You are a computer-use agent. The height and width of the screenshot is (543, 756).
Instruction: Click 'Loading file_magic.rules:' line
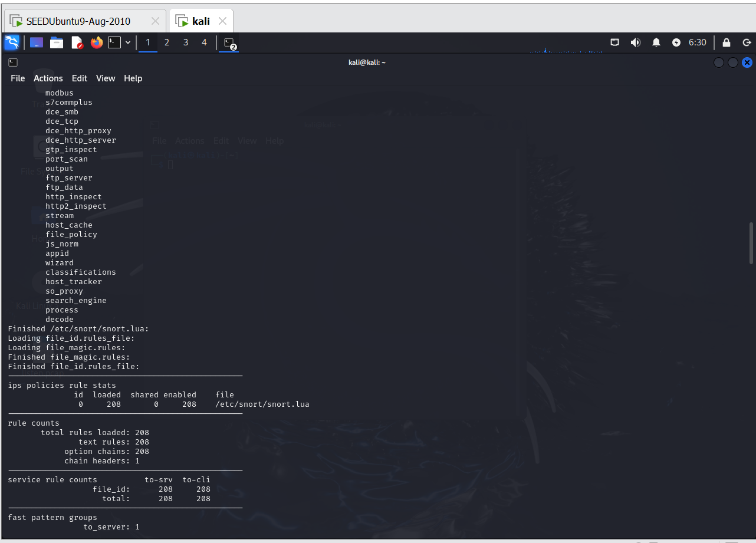[x=67, y=348]
